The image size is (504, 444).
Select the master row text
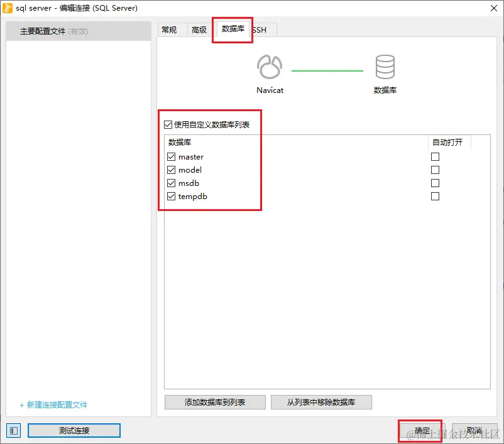pos(191,157)
